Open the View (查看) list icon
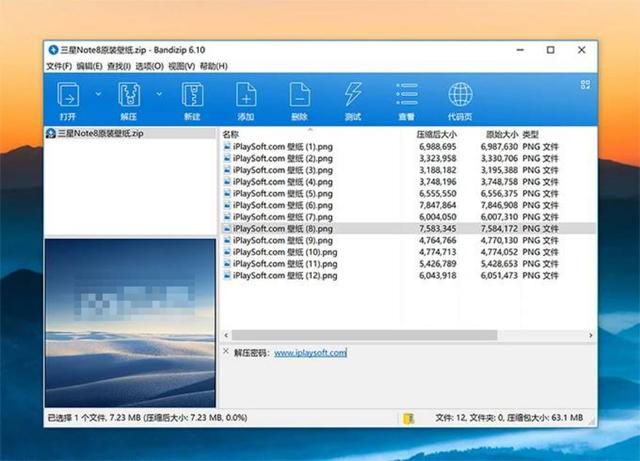The image size is (640, 461). tap(407, 95)
